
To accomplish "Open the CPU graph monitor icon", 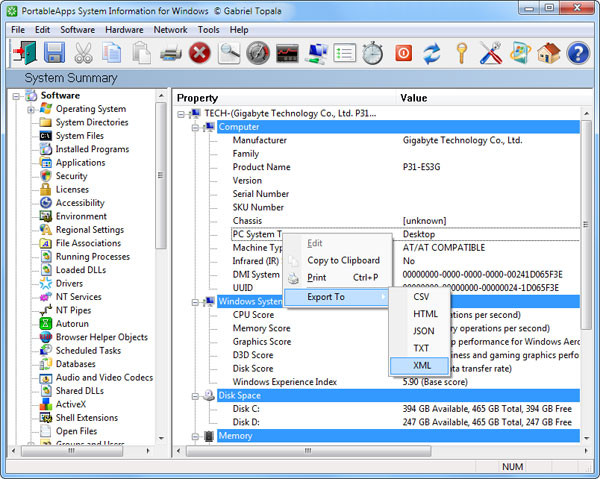I will (x=287, y=53).
